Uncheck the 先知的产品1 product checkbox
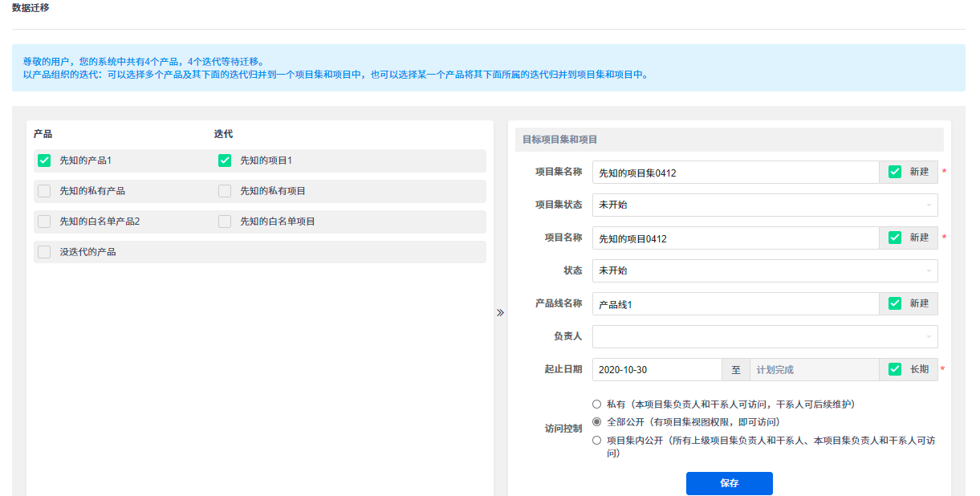 (x=44, y=161)
